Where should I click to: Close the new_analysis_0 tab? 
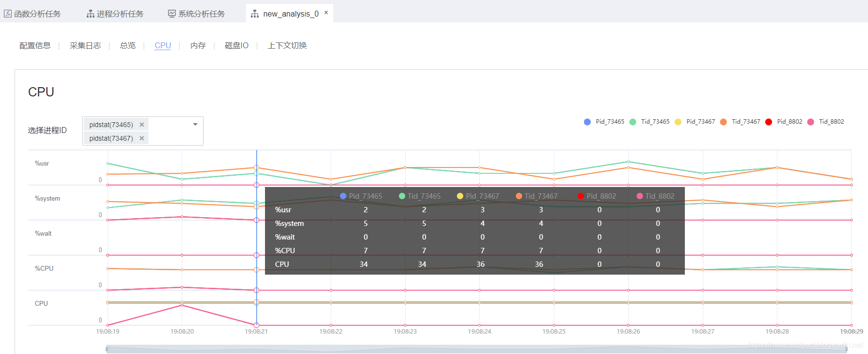[x=326, y=13]
